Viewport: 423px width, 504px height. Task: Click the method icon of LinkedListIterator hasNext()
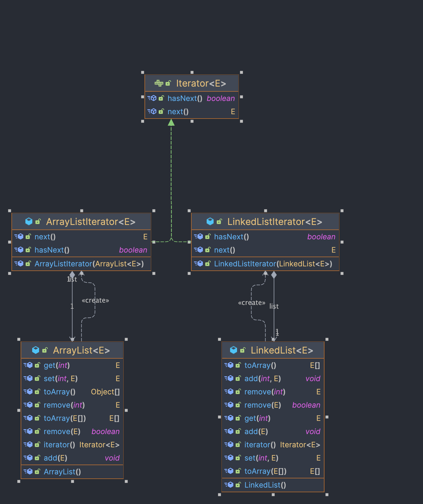tap(199, 236)
